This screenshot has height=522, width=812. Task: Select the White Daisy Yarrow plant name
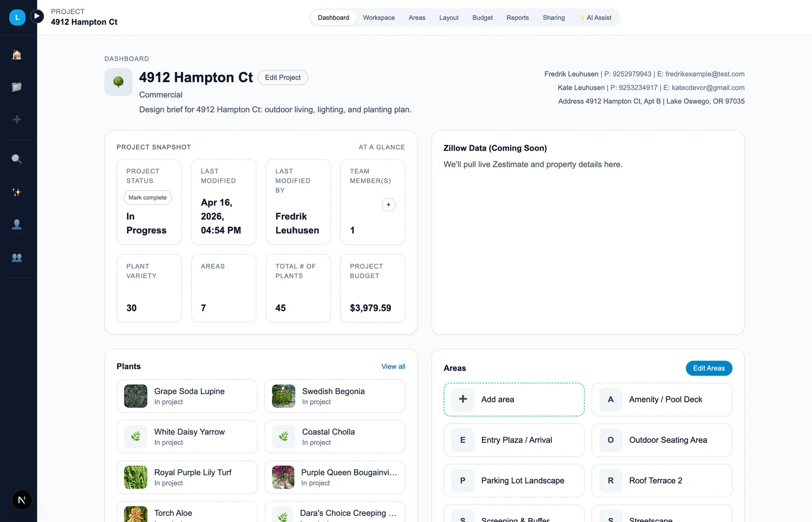click(189, 432)
